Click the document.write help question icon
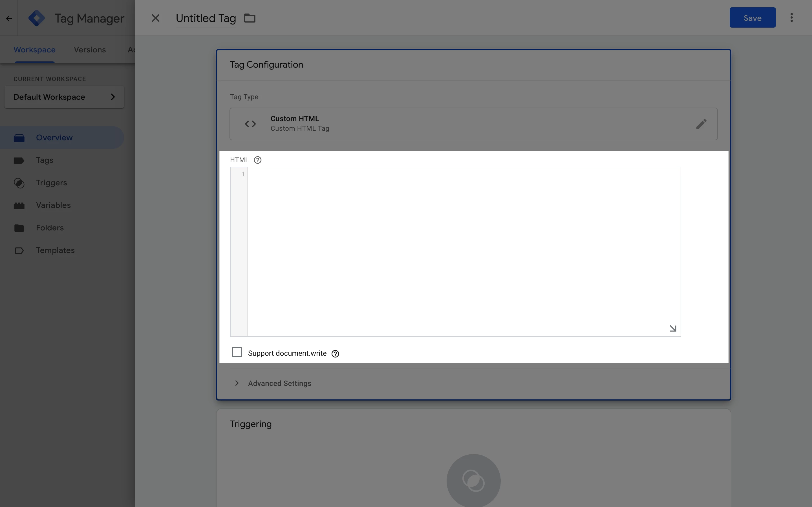Viewport: 812px width, 507px height. point(335,354)
